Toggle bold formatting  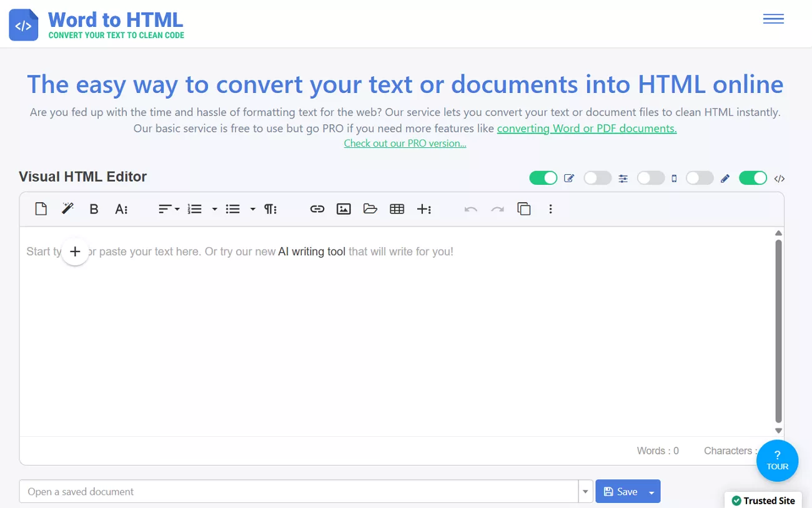[94, 208]
